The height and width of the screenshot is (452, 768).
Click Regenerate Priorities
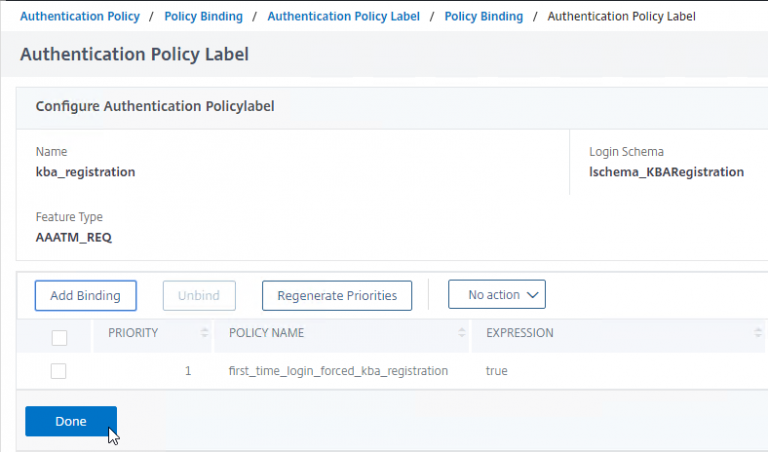[x=337, y=296]
